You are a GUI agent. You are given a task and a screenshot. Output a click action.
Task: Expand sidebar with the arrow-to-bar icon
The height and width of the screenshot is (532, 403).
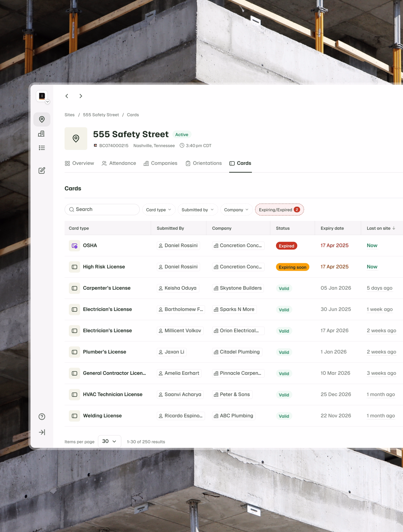[x=42, y=432]
